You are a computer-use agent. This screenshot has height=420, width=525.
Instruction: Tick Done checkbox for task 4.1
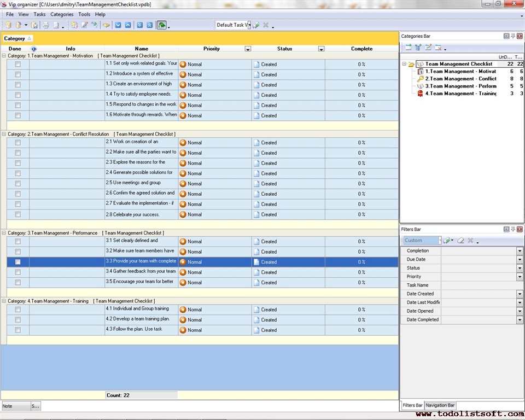pos(17,310)
